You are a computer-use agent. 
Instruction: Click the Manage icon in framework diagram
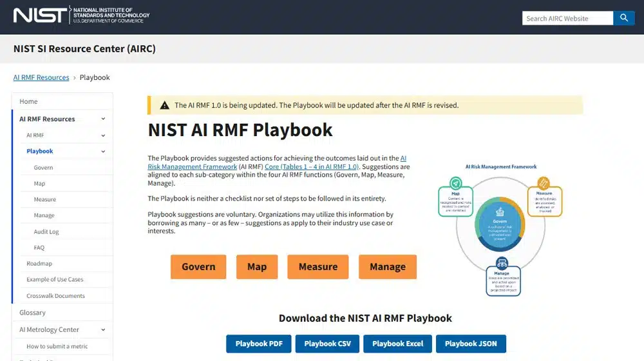tap(502, 262)
